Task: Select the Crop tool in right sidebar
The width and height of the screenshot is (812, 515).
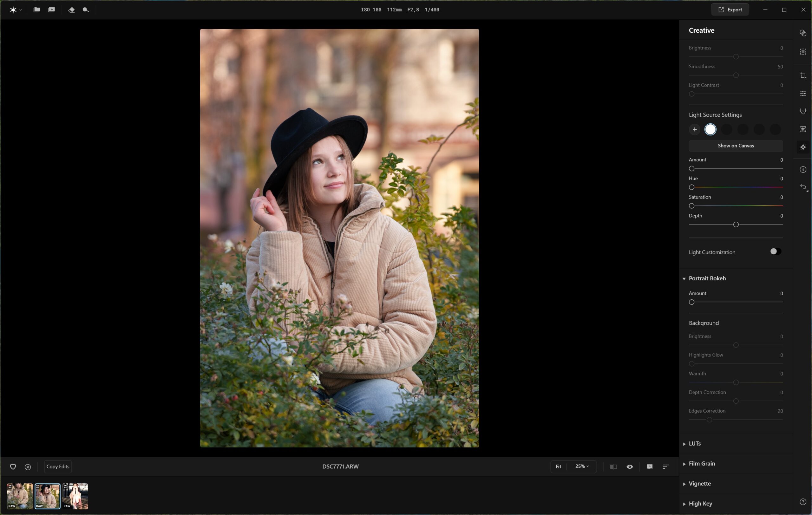Action: [x=803, y=76]
